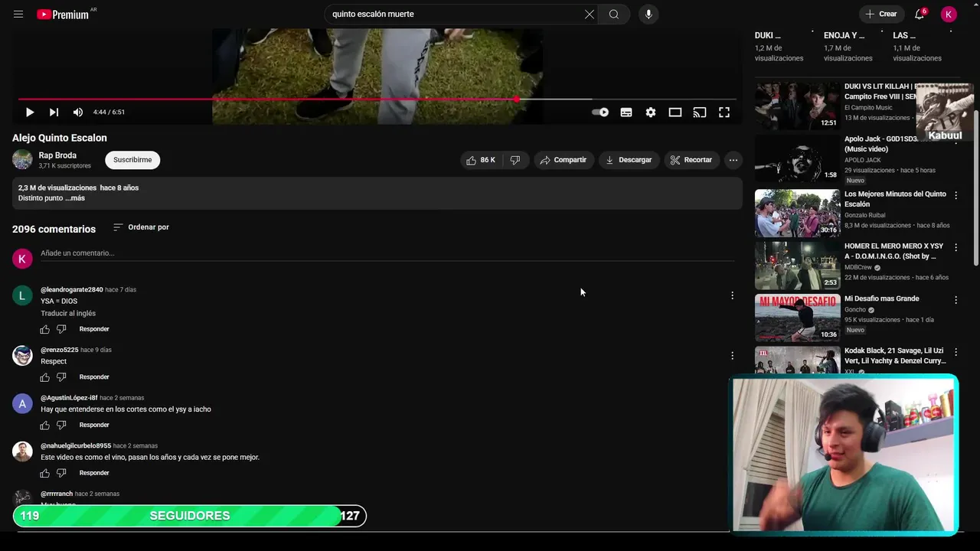This screenshot has width=980, height=551.
Task: Open DUKI VS LIT KILLAH video thumbnail
Action: [797, 106]
